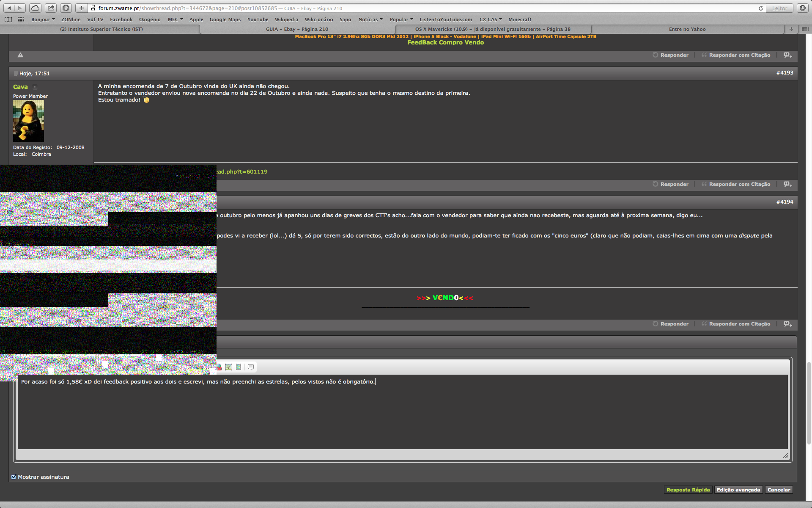Show the bookmarks book icon

pos(8,19)
